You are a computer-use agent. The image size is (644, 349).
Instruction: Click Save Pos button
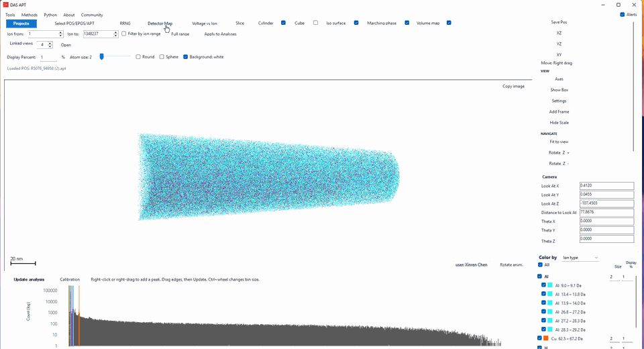coord(559,22)
